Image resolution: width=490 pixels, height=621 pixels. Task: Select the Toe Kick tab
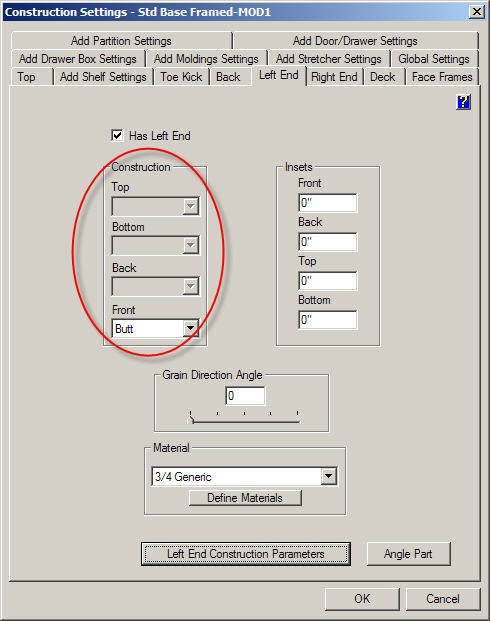(181, 77)
